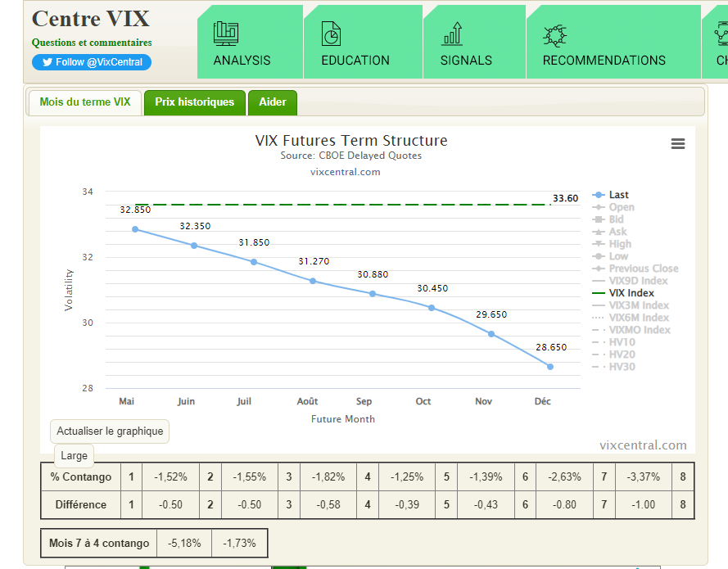The width and height of the screenshot is (728, 569).
Task: Click the % Contango row header
Action: point(81,476)
